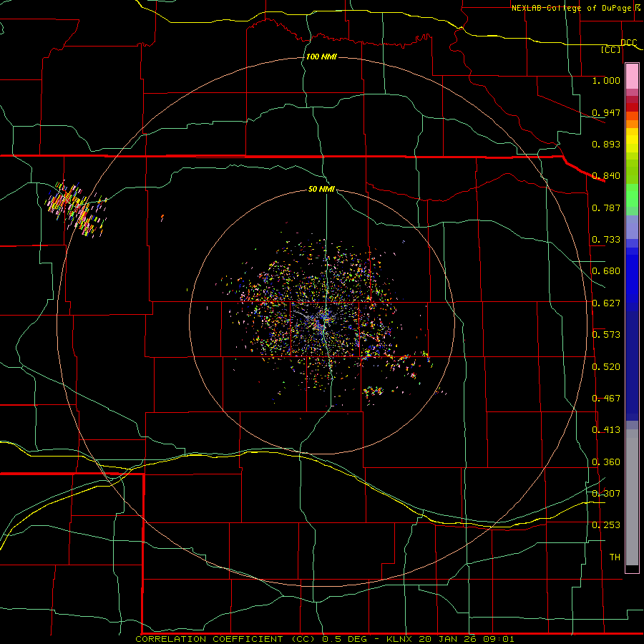This screenshot has height=644, width=644.
Task: Select the 0.947 scale value
Action: pyautogui.click(x=606, y=112)
